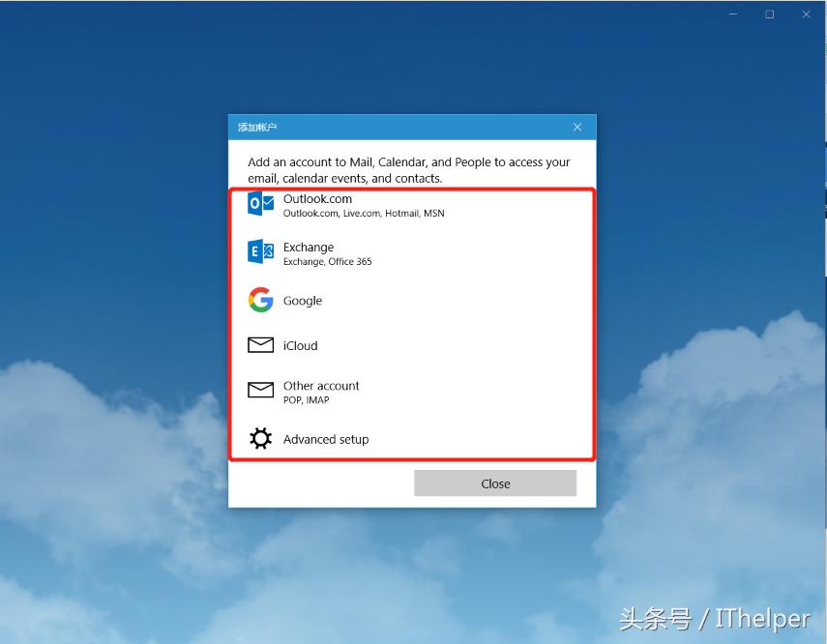Select the multicolored Google G logo

(261, 301)
